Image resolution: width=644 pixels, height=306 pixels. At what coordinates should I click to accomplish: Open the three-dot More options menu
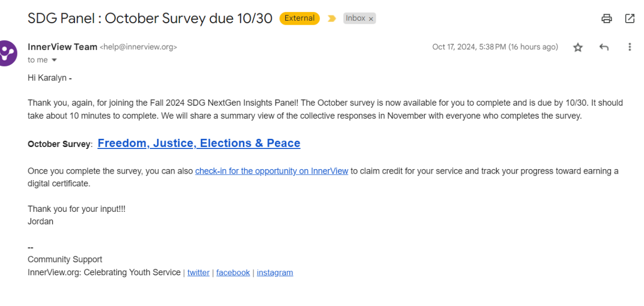click(x=629, y=47)
